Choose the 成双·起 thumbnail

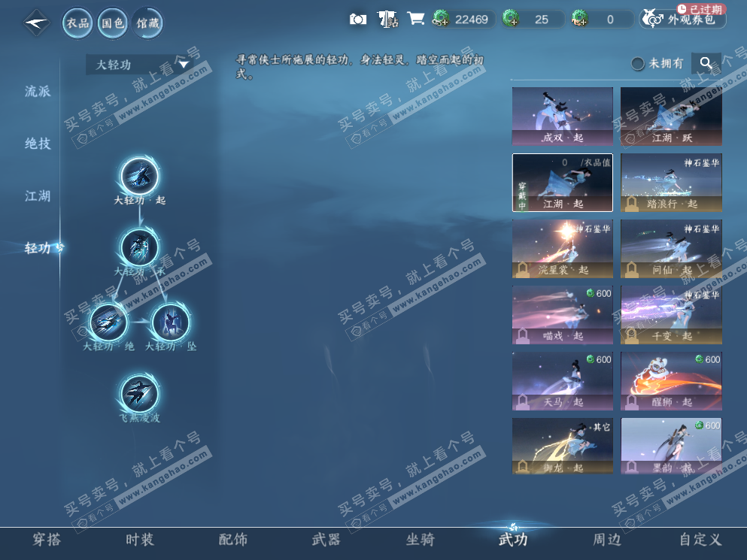[x=563, y=117]
